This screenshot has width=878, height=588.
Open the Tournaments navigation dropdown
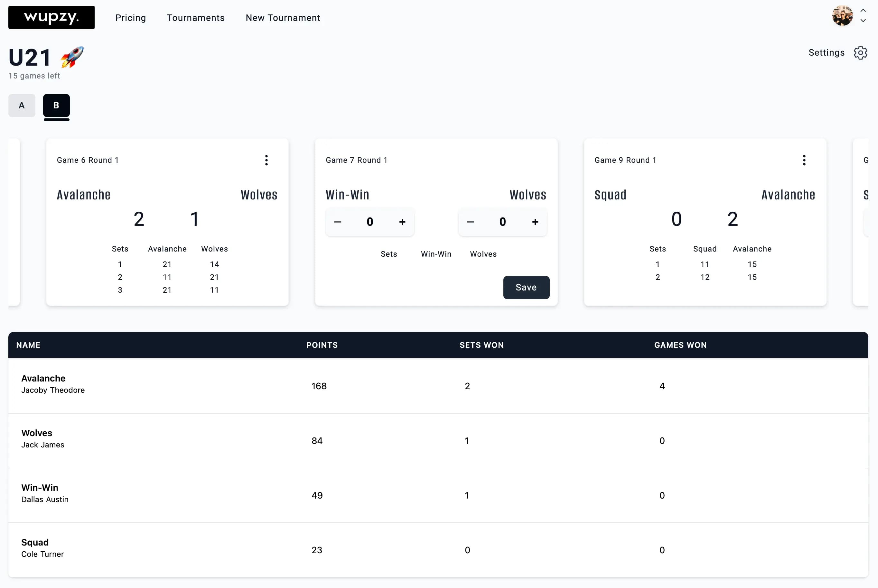195,18
